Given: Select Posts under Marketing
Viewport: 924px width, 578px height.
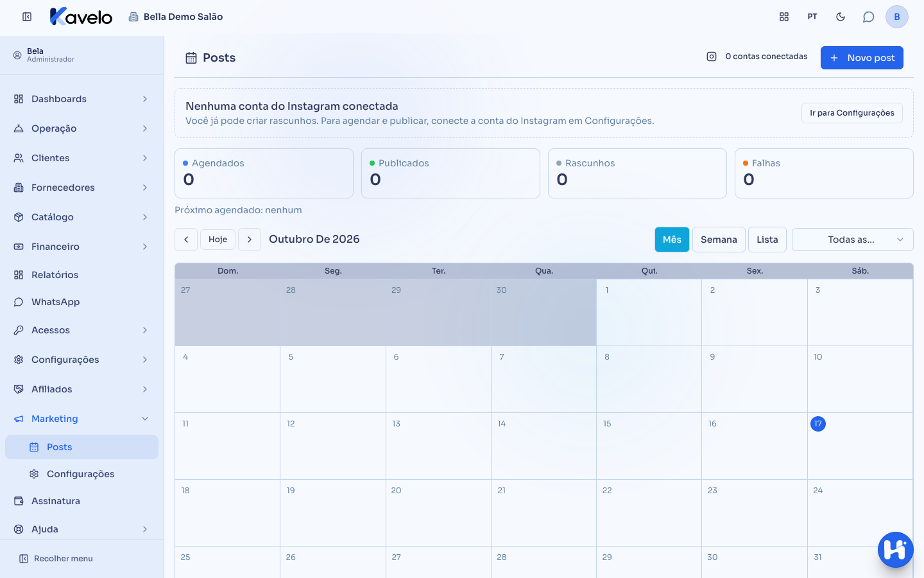Looking at the screenshot, I should click(81, 447).
